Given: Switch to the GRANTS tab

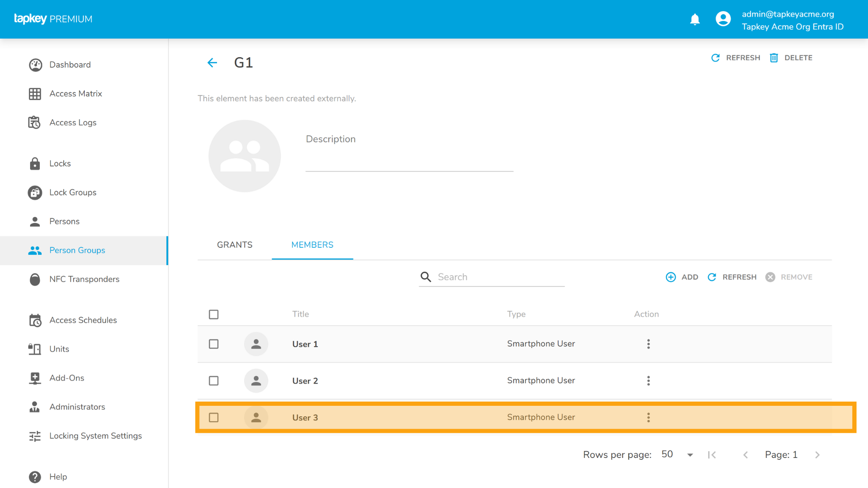Looking at the screenshot, I should [x=234, y=245].
